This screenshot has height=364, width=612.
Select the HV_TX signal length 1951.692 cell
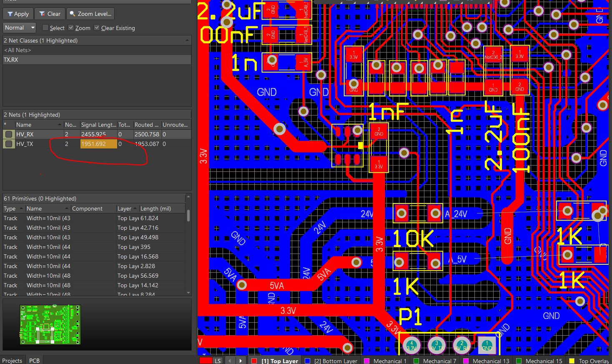98,144
